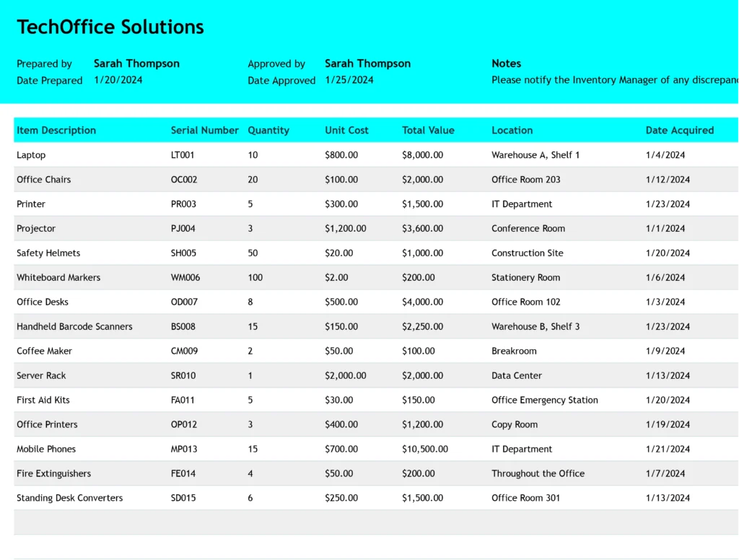The height and width of the screenshot is (560, 739).
Task: Select the Office Room 203 location cell
Action: click(526, 180)
